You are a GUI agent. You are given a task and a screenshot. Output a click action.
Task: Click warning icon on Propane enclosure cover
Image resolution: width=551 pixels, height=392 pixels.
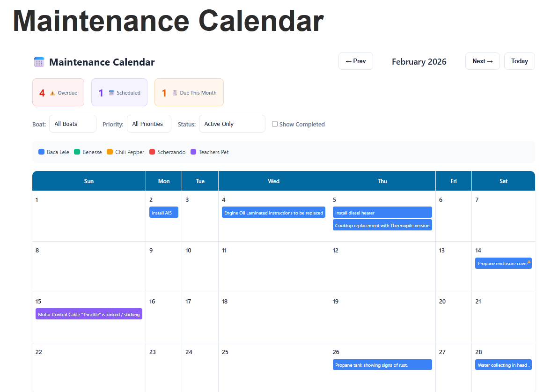529,261
